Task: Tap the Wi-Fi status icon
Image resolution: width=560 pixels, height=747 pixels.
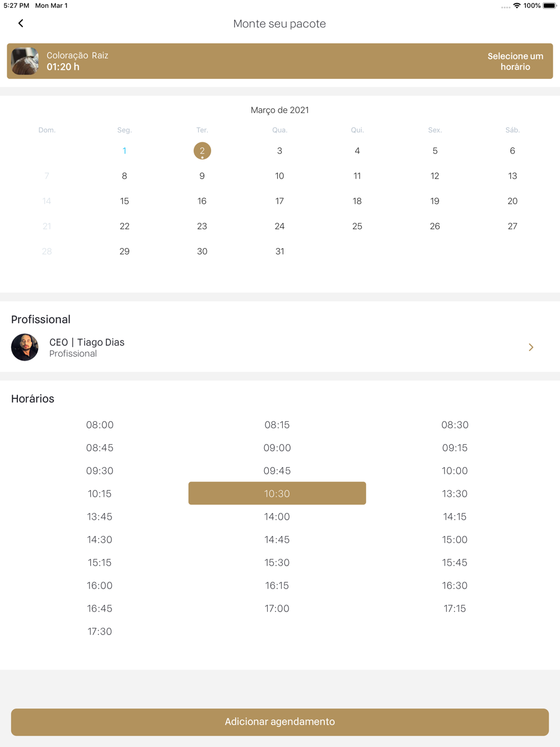Action: (x=516, y=6)
